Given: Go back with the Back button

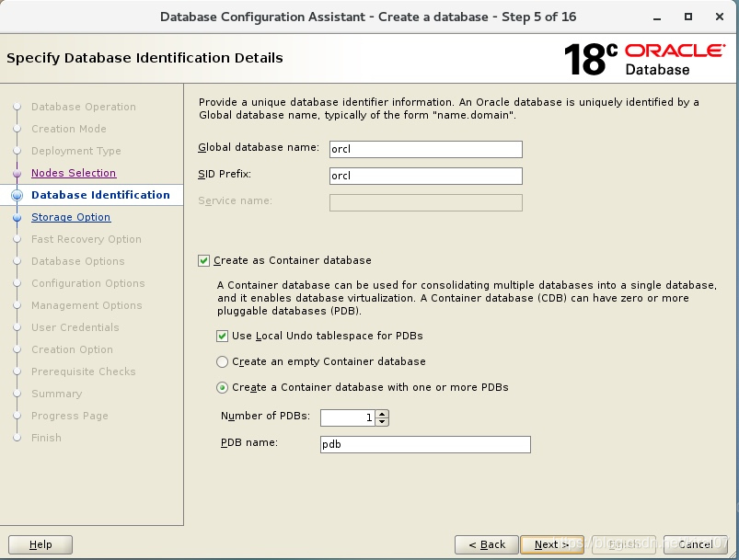Looking at the screenshot, I should (487, 544).
